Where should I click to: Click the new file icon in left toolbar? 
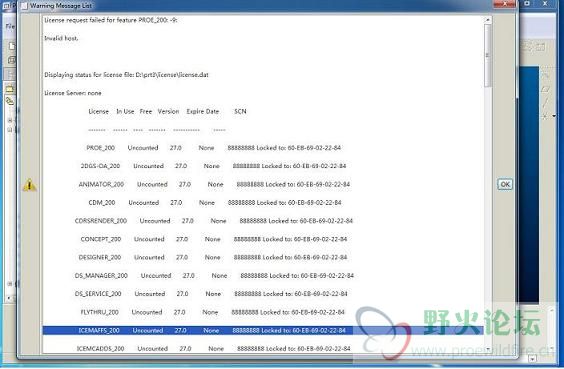pos(12,46)
